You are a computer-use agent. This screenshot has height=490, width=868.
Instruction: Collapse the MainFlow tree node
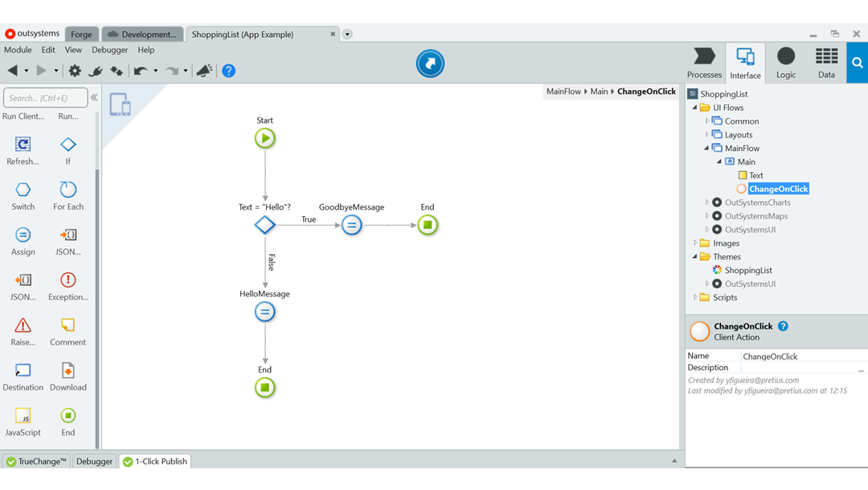pos(707,148)
